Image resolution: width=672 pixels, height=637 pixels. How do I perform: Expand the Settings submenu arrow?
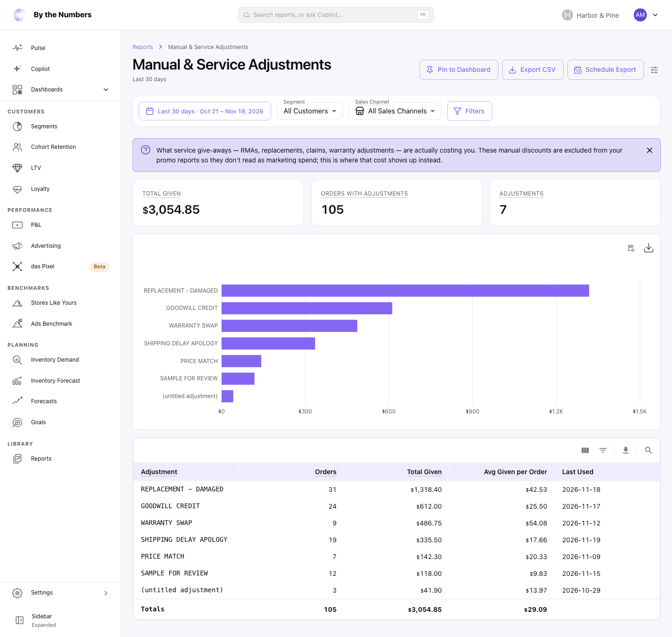[x=106, y=593]
